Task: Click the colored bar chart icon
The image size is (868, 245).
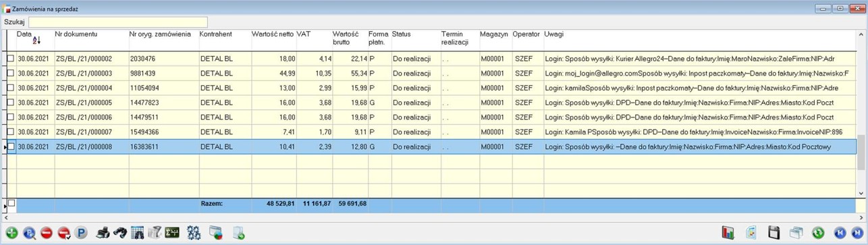Action: [x=728, y=233]
